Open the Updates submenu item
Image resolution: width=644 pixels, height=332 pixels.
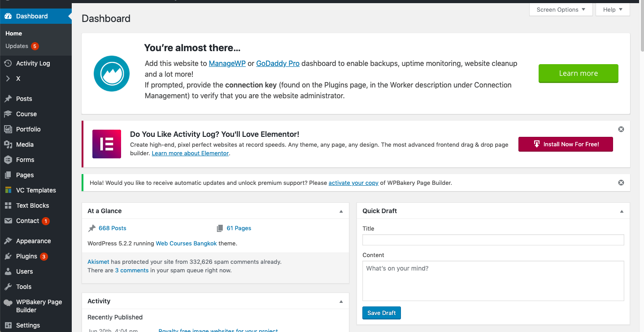[x=17, y=46]
